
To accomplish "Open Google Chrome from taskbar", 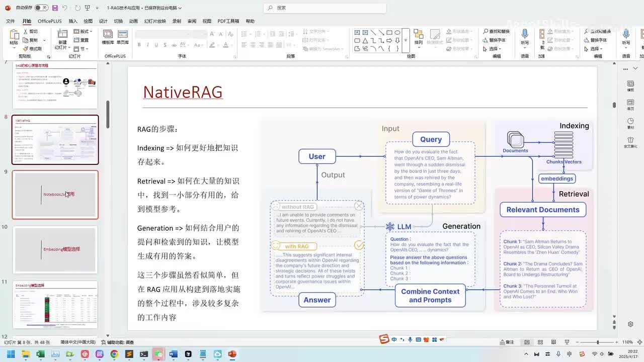I will point(114,354).
